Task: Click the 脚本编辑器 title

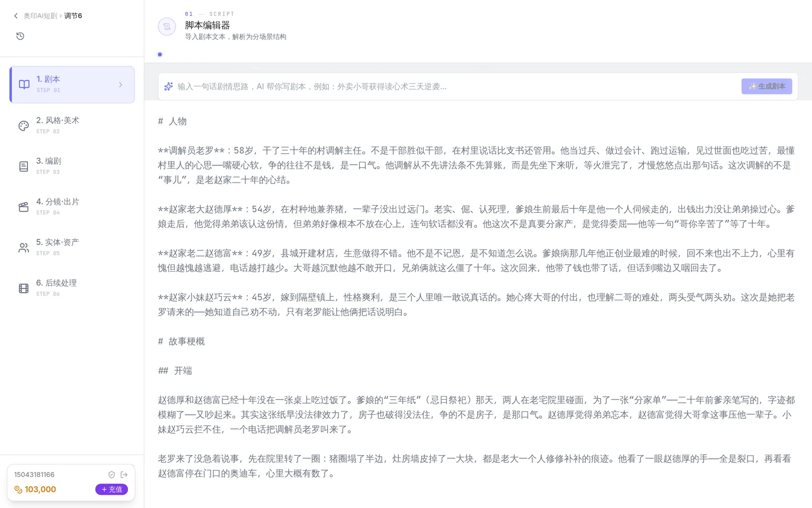Action: click(x=207, y=25)
